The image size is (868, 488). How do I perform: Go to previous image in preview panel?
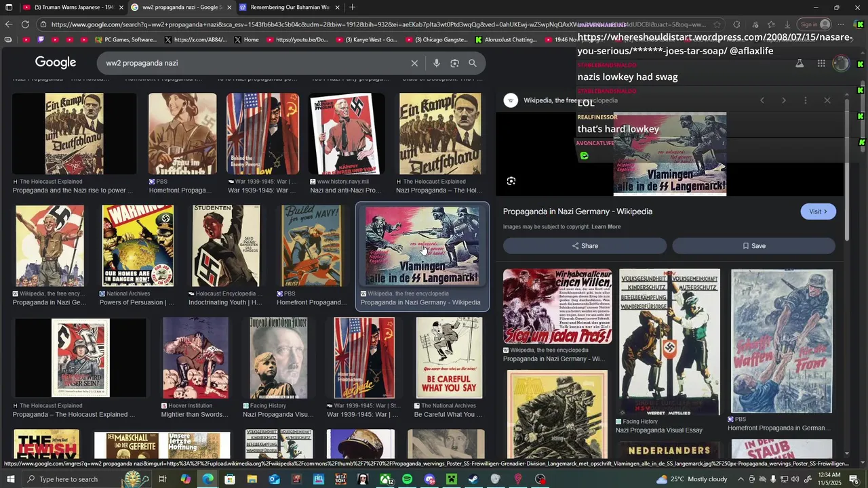click(762, 100)
